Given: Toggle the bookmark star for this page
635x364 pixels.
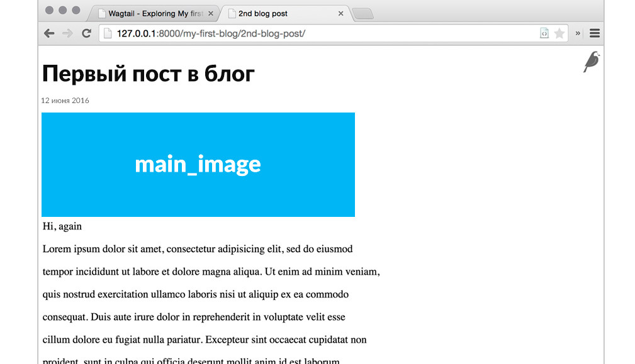Looking at the screenshot, I should click(x=559, y=32).
